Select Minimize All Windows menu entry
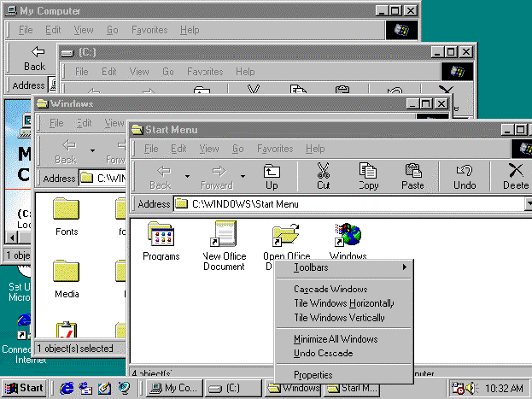Viewport: 532px width, 399px height. tap(336, 339)
